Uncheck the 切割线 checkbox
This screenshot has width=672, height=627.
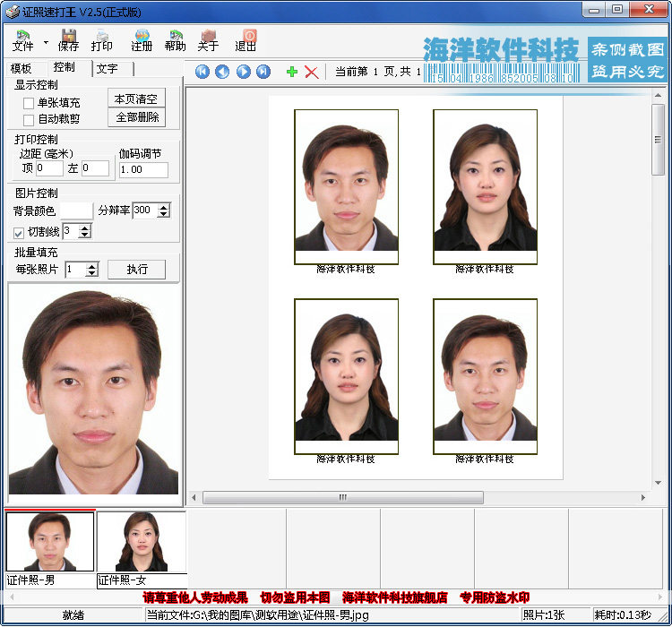pos(19,233)
